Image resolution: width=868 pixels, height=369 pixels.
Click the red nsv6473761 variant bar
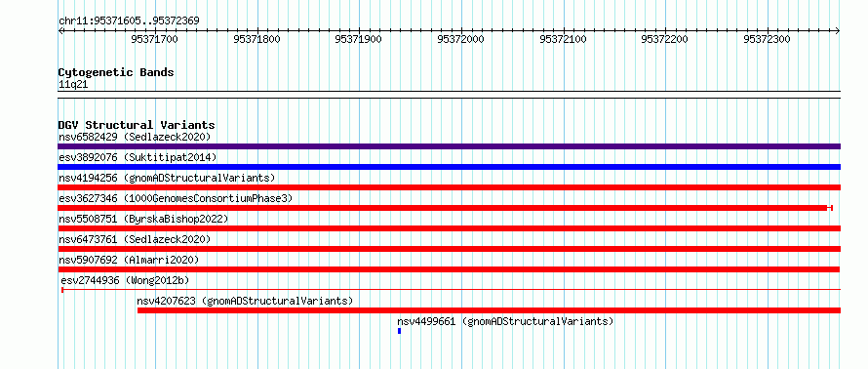pyautogui.click(x=449, y=249)
